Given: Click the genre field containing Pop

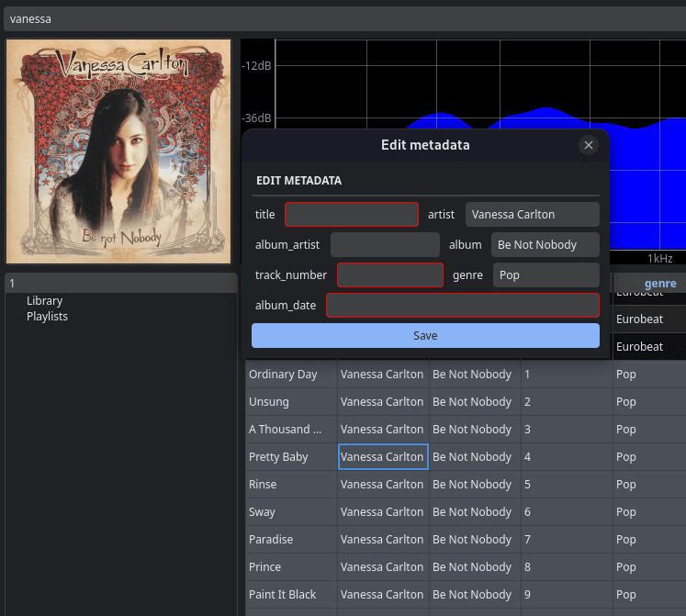Looking at the screenshot, I should pos(546,274).
